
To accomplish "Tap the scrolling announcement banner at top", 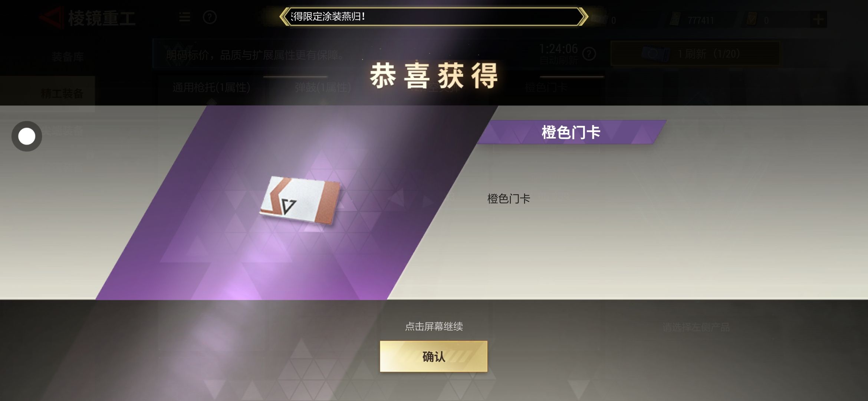I will point(433,17).
